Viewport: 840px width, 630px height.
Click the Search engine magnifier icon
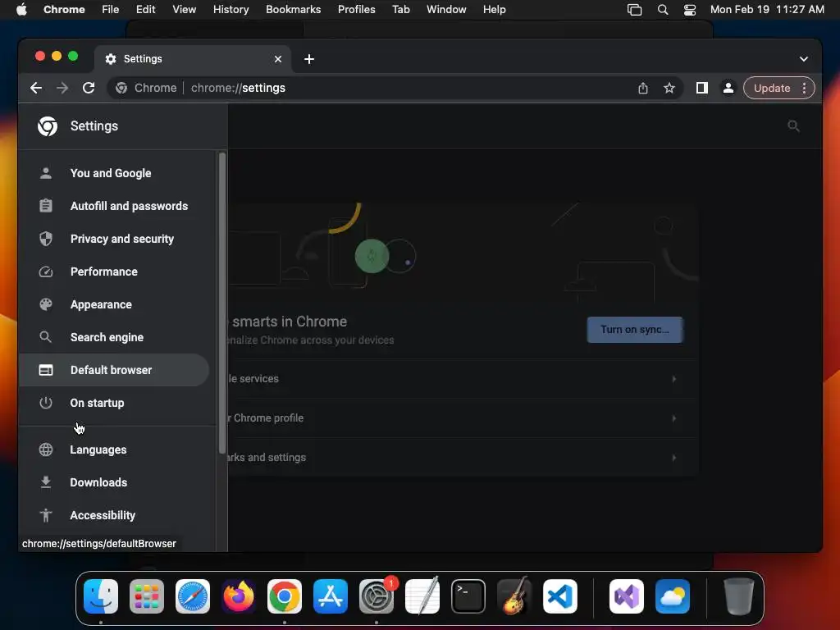click(46, 337)
